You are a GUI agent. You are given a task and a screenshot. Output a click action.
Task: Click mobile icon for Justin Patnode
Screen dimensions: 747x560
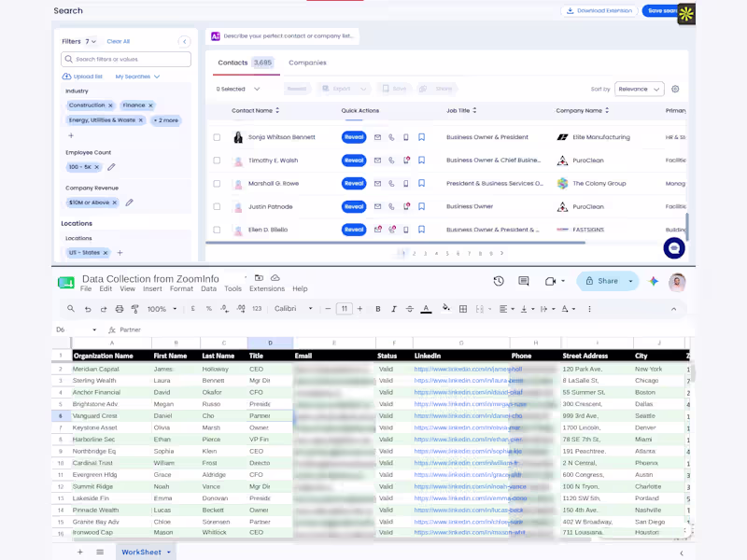click(406, 206)
